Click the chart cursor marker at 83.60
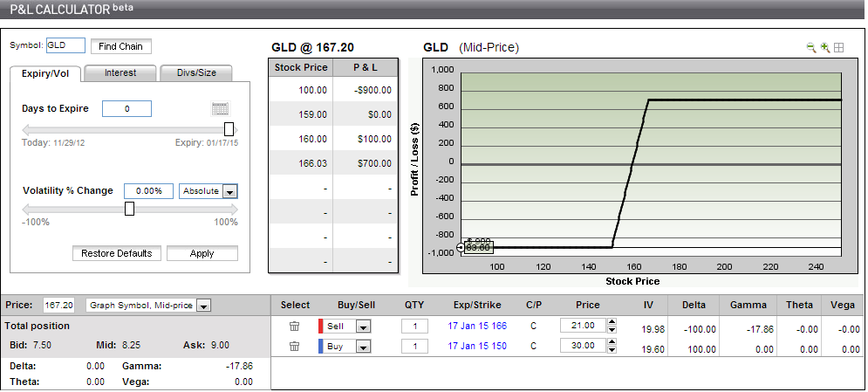 tap(461, 247)
